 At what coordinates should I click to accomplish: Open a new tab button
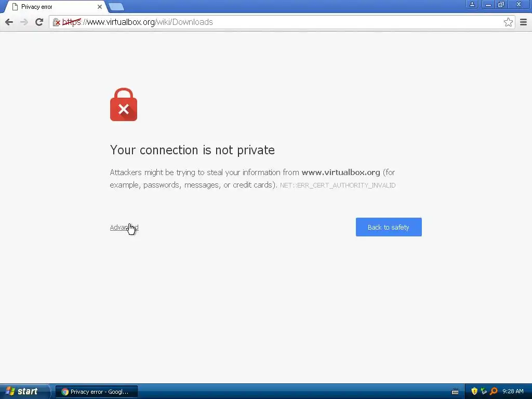click(116, 7)
